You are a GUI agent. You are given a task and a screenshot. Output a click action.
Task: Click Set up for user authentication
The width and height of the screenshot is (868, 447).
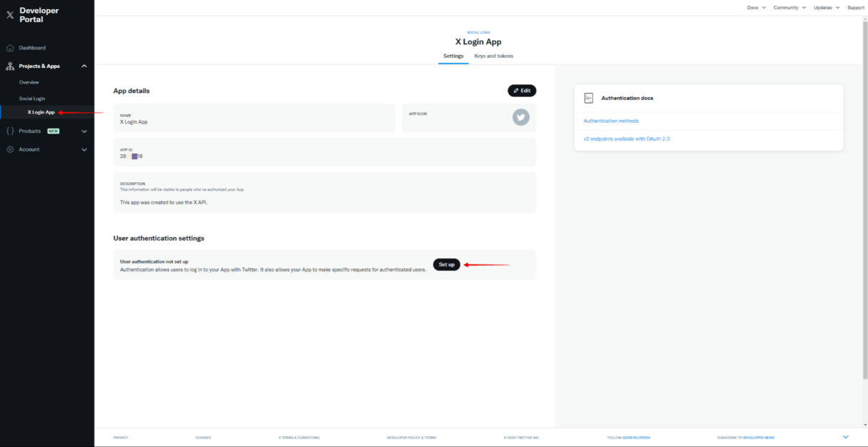click(446, 264)
